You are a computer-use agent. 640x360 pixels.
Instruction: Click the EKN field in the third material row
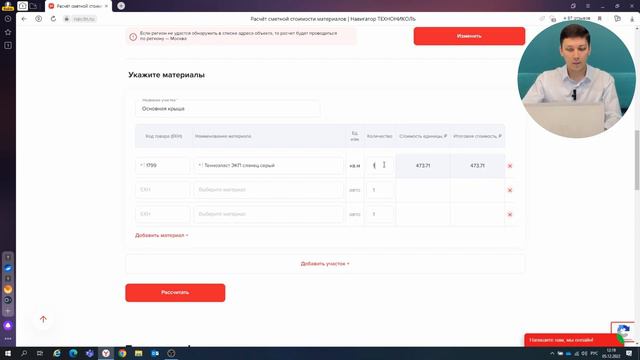pyautogui.click(x=162, y=214)
